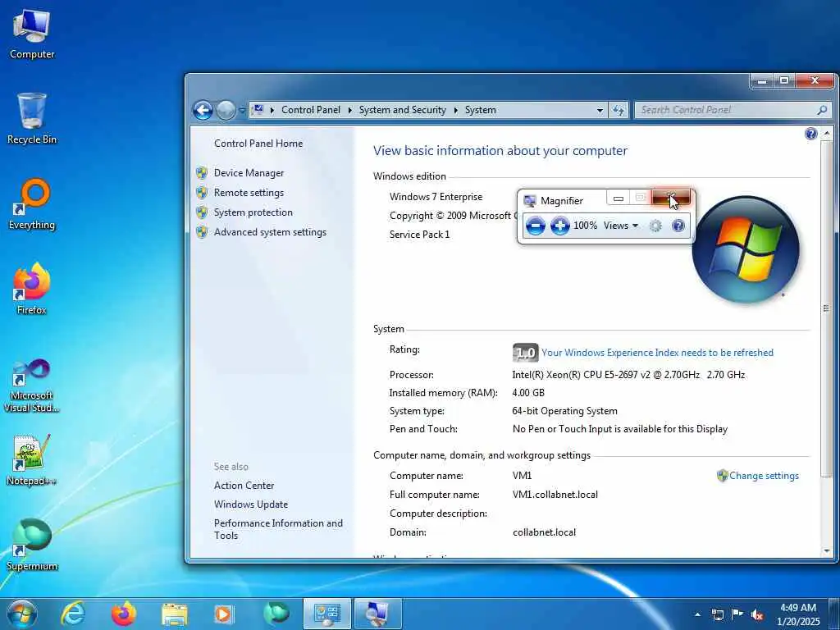
Task: Open the taskbar clock and date
Action: coord(798,614)
